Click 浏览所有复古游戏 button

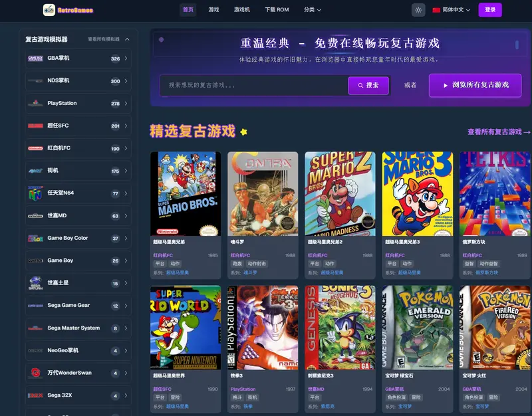[x=475, y=85]
